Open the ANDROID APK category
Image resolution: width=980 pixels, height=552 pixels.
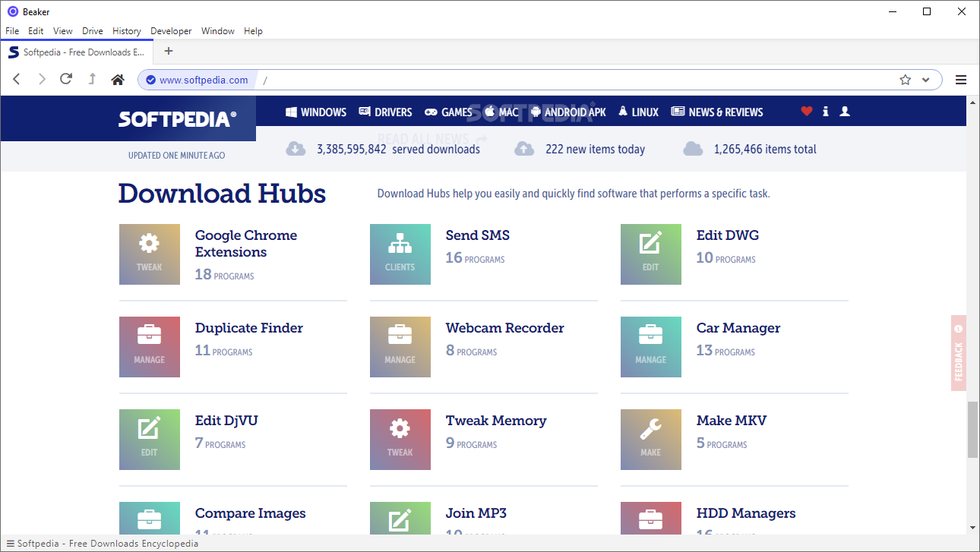[568, 112]
